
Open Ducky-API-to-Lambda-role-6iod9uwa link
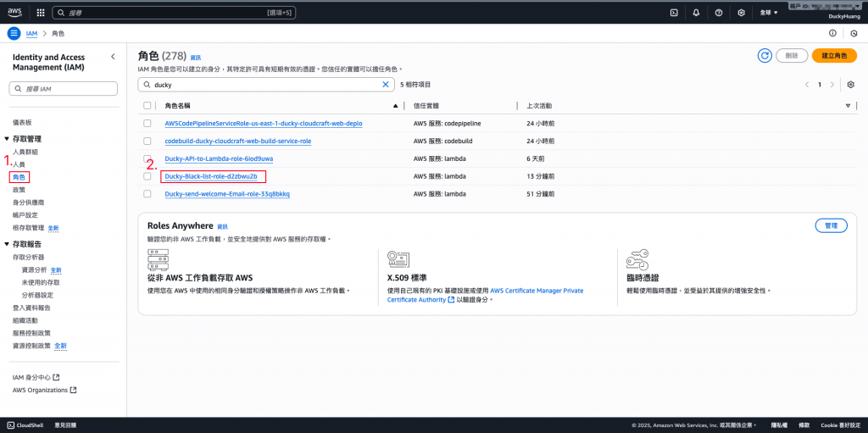(x=220, y=159)
